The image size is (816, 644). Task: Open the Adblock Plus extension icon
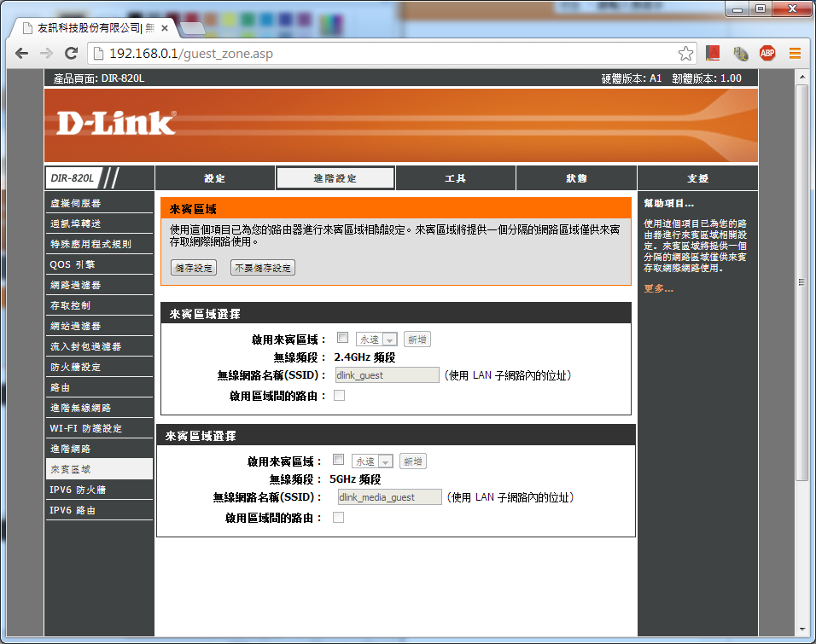767,53
